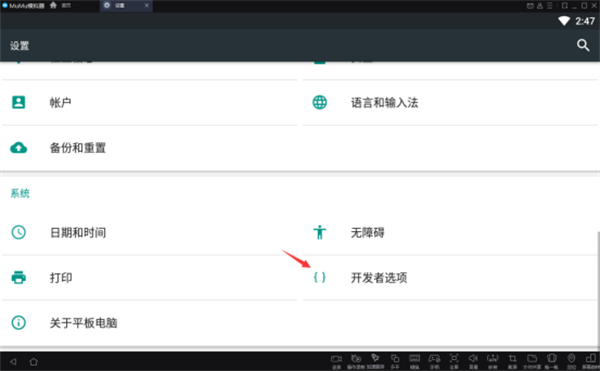Click the APK install icon

[492, 358]
